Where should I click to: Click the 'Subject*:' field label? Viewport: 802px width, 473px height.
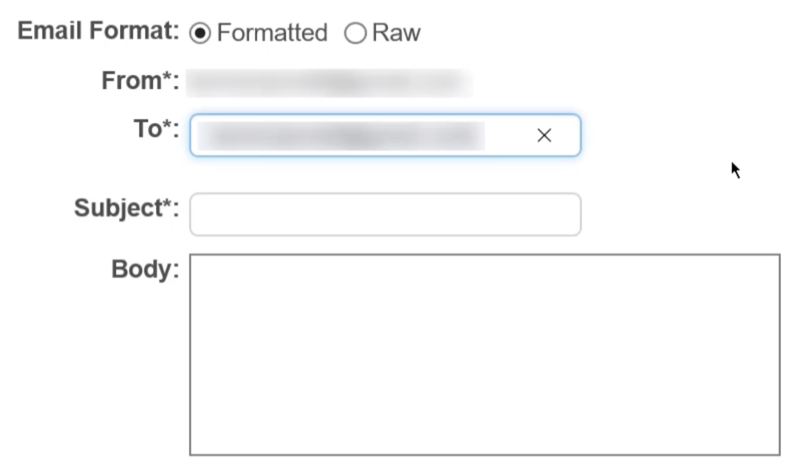coord(126,210)
